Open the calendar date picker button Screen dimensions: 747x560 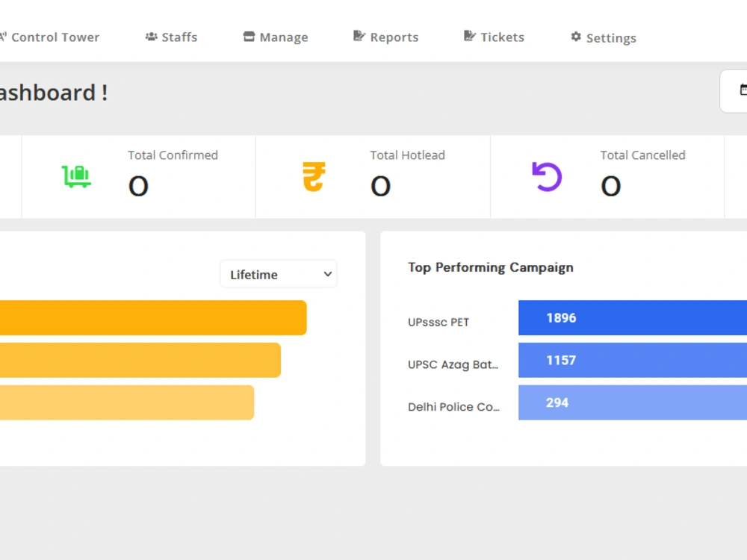tap(734, 91)
